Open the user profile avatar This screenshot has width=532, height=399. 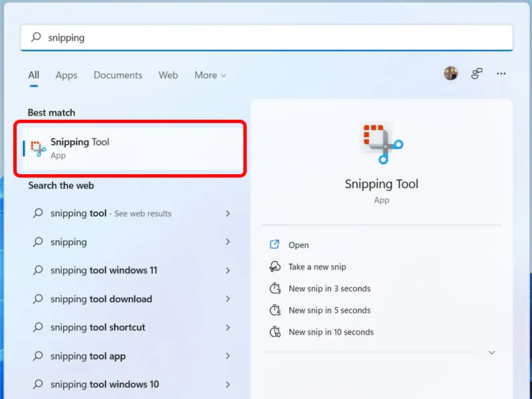(x=451, y=73)
